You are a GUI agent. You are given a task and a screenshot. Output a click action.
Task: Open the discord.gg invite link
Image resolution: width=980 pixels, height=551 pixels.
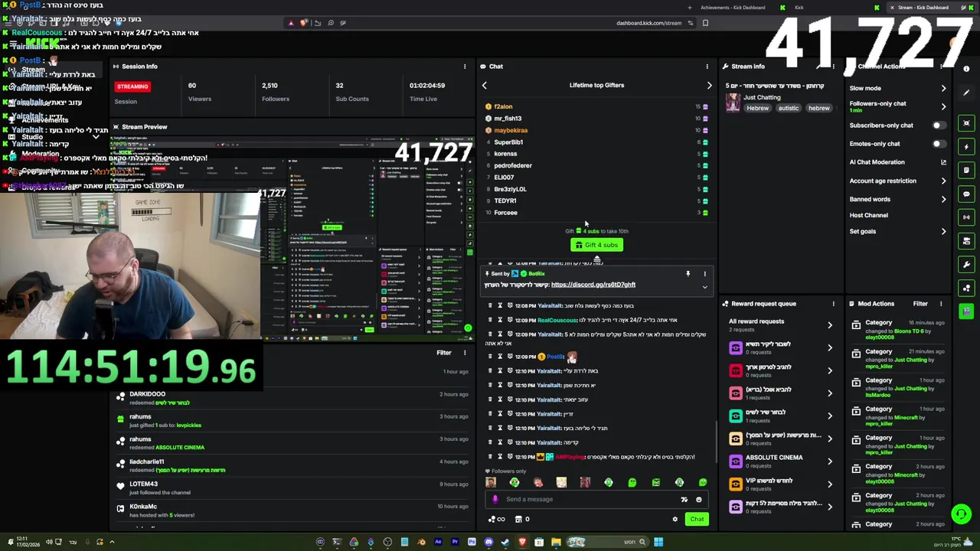pos(593,285)
